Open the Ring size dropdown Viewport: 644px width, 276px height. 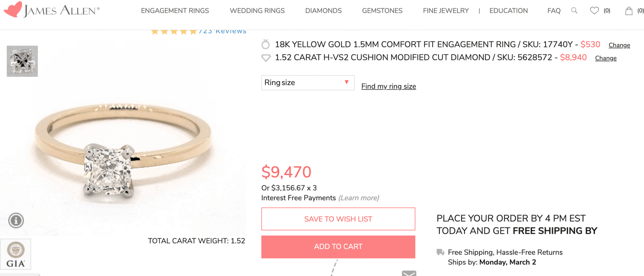(308, 82)
